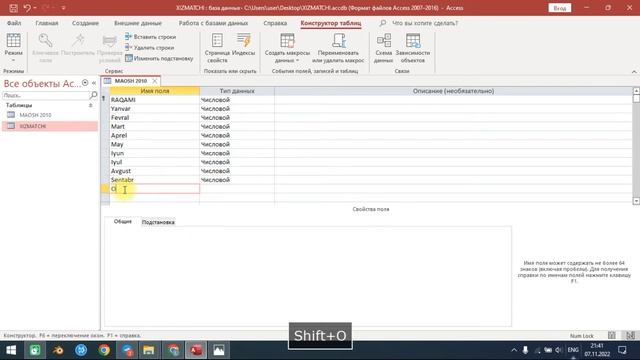Select XIZMATCHI table in navigation pane
Screen dimensions: 640x360
pyautogui.click(x=50, y=126)
